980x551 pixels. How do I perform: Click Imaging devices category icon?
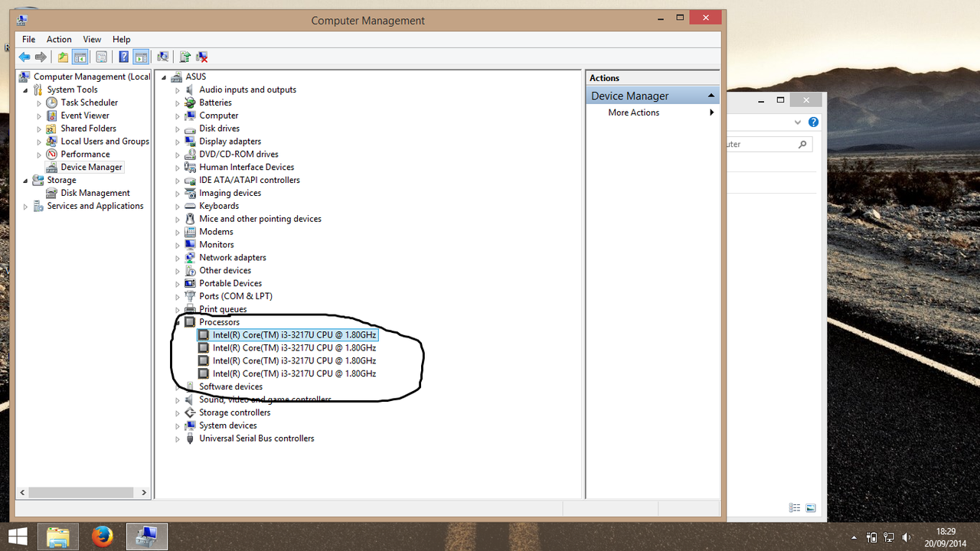coord(190,193)
